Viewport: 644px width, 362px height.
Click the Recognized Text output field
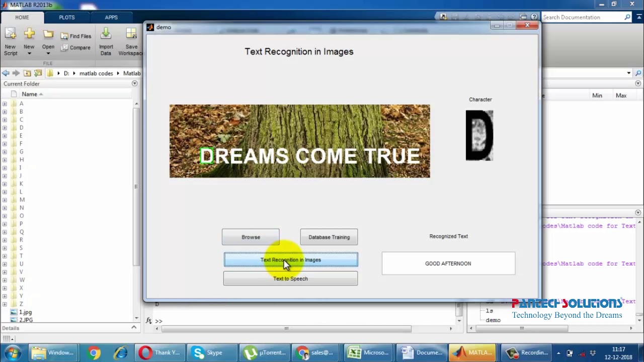click(x=448, y=263)
